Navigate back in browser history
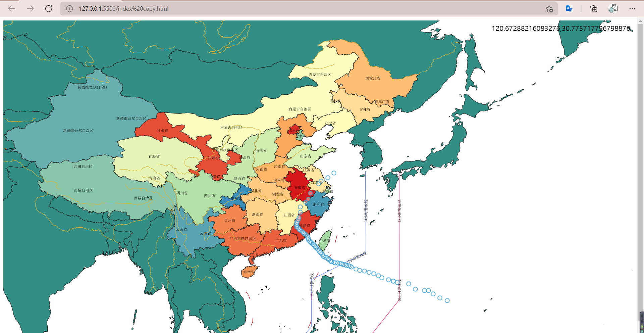Image resolution: width=644 pixels, height=333 pixels. coord(12,9)
